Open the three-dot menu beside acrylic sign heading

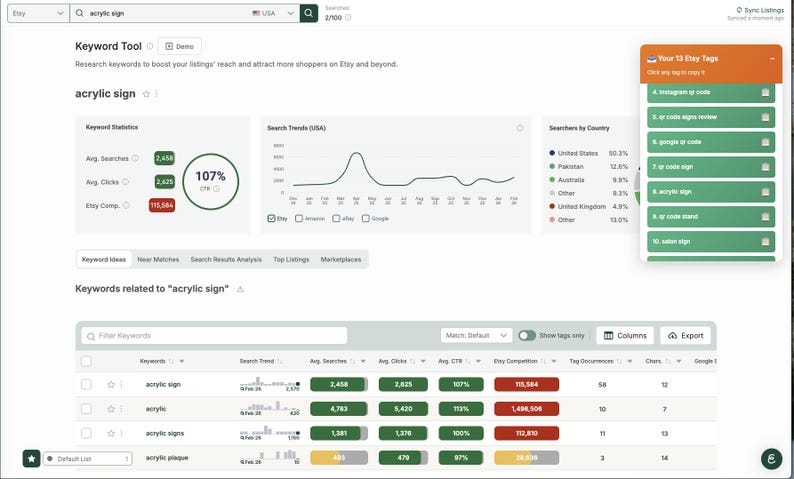pos(156,94)
